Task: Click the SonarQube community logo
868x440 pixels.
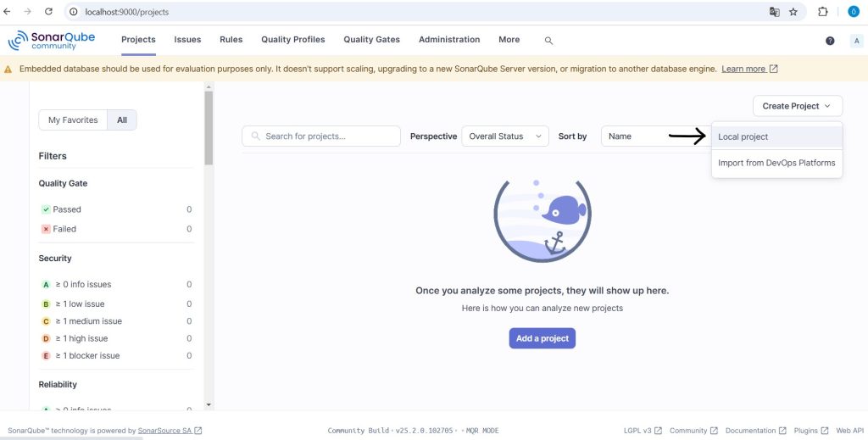Action: tap(52, 41)
